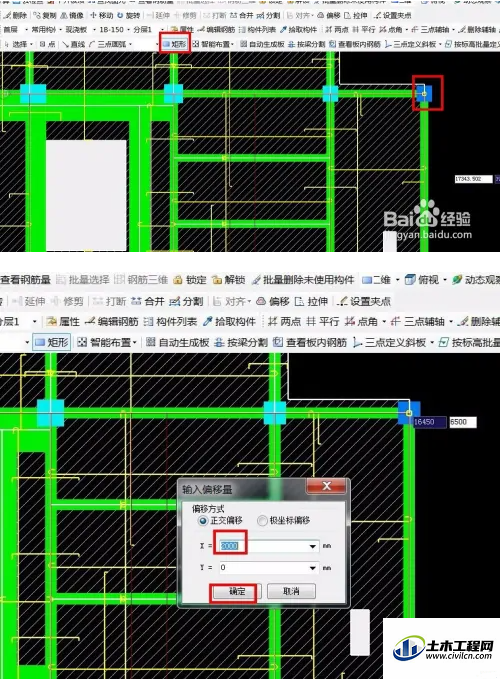Click 三点定义斜板 in upper screenshot
The width and height of the screenshot is (500, 679).
pos(410,44)
